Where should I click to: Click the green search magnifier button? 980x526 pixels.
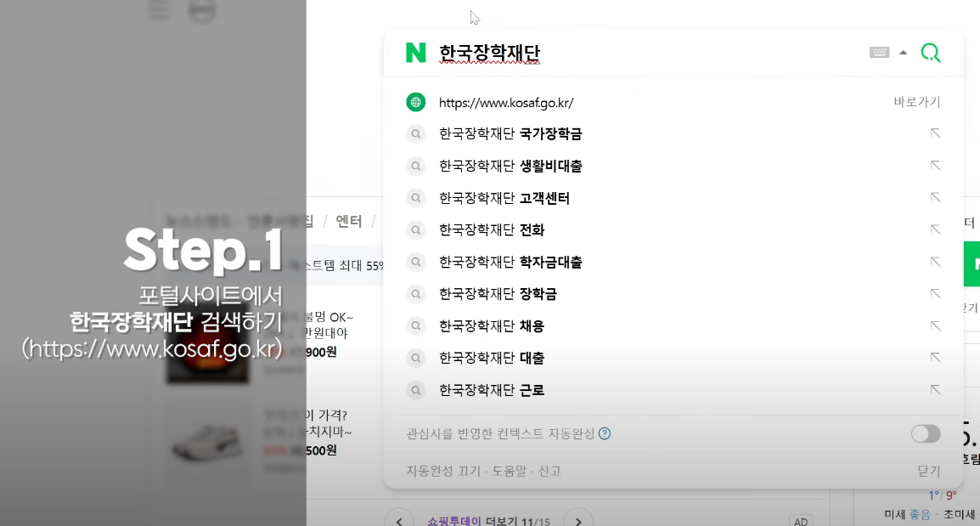(x=931, y=53)
